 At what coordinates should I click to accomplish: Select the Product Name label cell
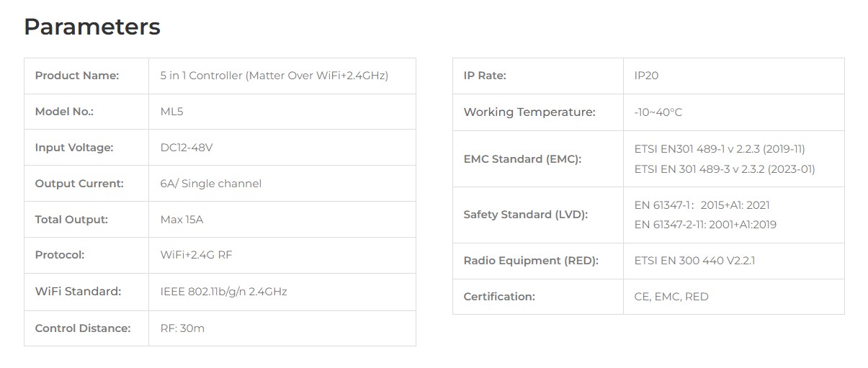[77, 76]
